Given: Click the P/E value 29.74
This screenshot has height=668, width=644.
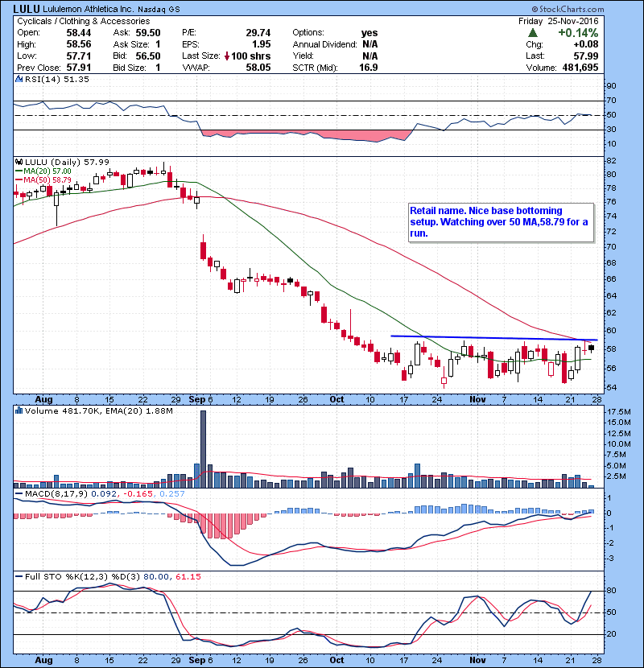Looking at the screenshot, I should [x=258, y=33].
